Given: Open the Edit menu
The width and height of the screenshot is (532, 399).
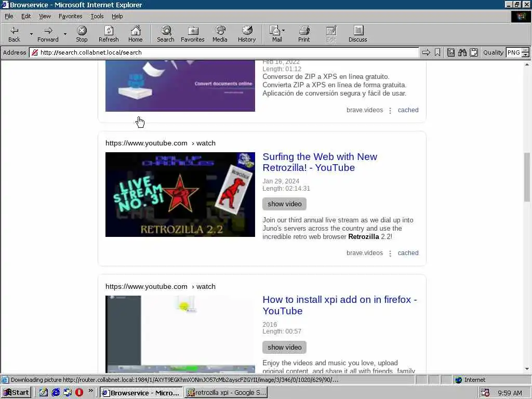Looking at the screenshot, I should click(x=26, y=16).
